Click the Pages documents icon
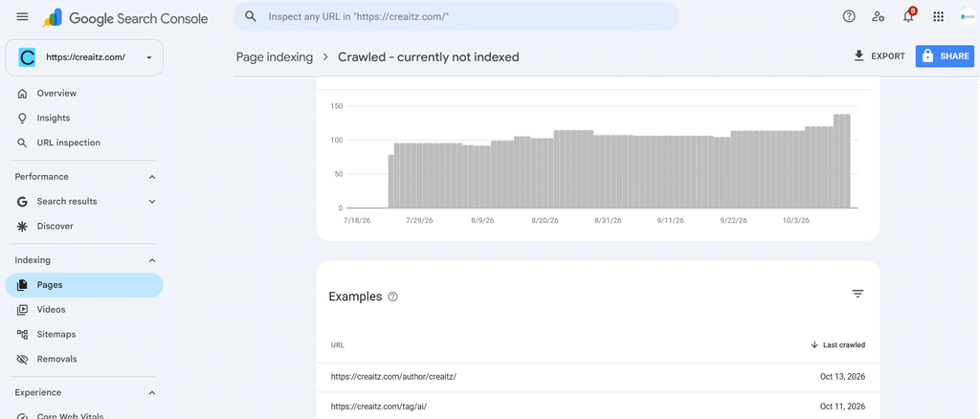This screenshot has height=419, width=980. [x=23, y=285]
